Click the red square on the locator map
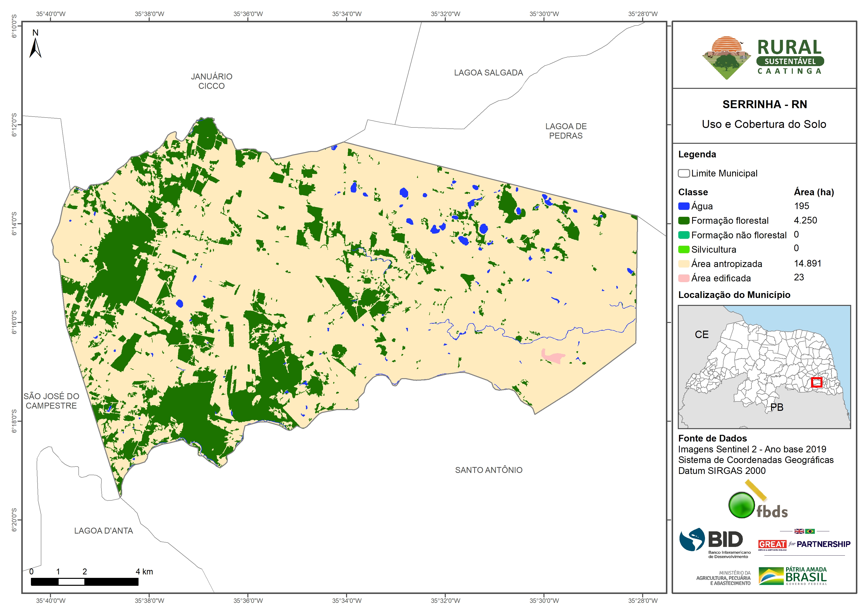 pos(817,382)
